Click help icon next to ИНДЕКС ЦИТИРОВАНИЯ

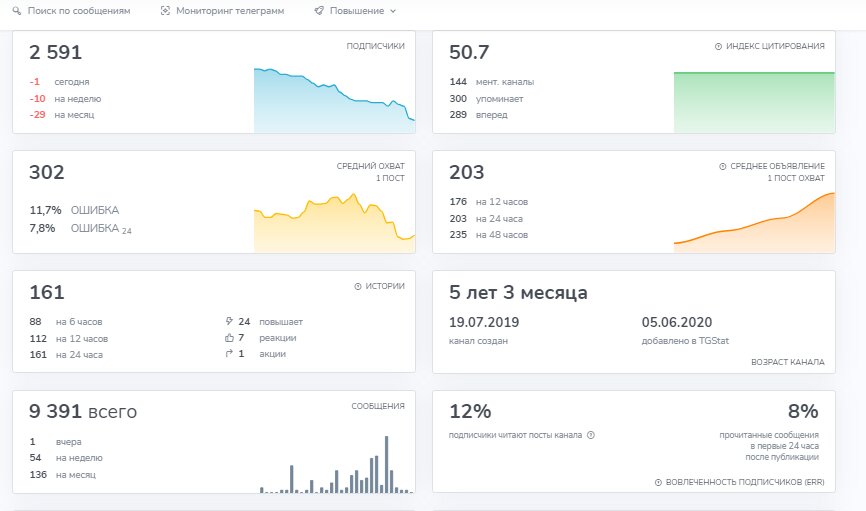click(718, 46)
